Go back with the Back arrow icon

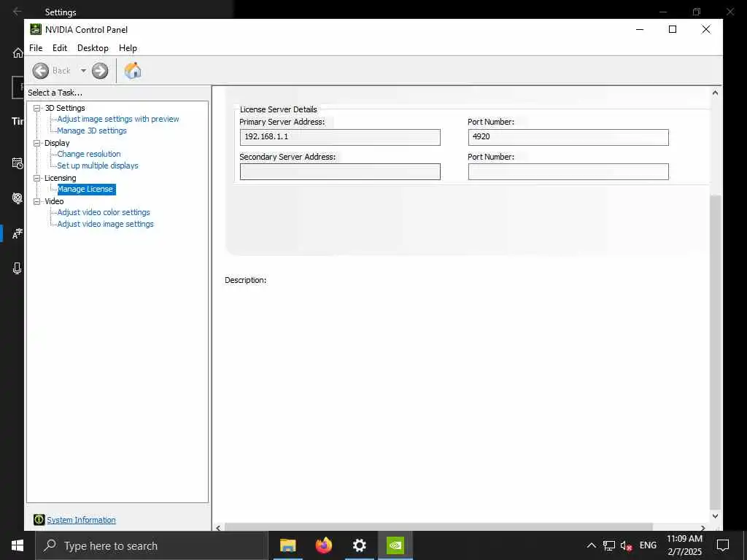[x=41, y=71]
